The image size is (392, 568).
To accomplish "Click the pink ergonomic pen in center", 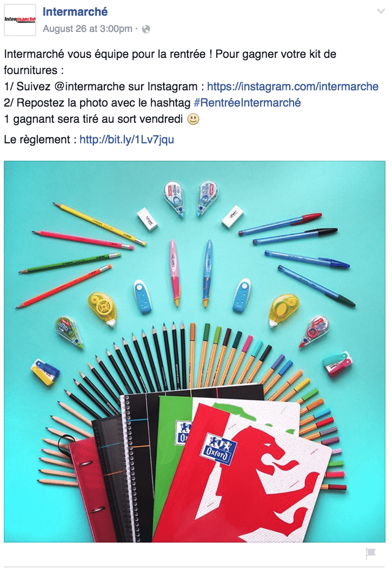I will pos(175,272).
